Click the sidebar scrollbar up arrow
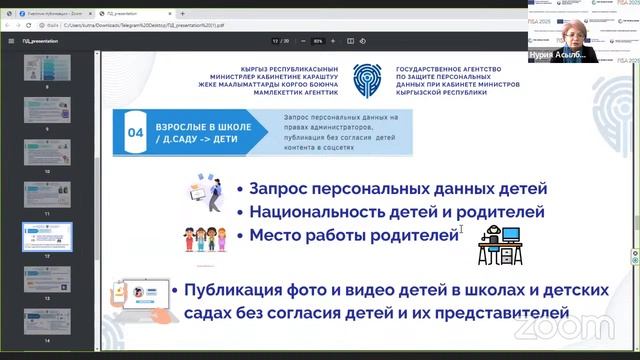640x360 pixels. [97, 53]
